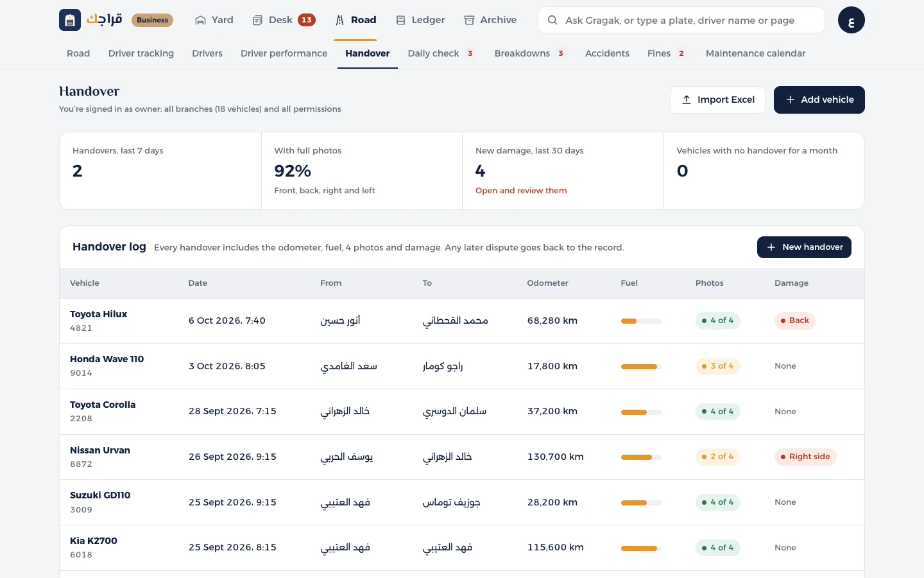Image resolution: width=924 pixels, height=578 pixels.
Task: Open the Driver tracking tab
Action: tap(141, 53)
